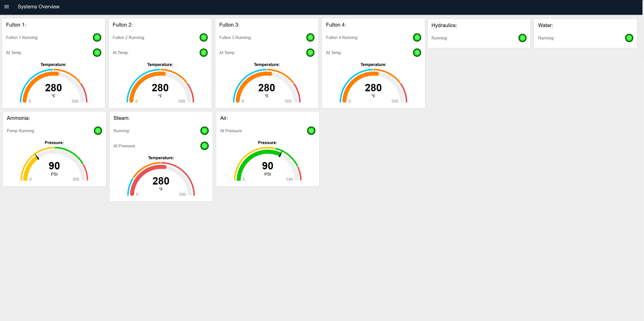The width and height of the screenshot is (644, 321).
Task: Click the Steam Running status light
Action: coord(205,131)
